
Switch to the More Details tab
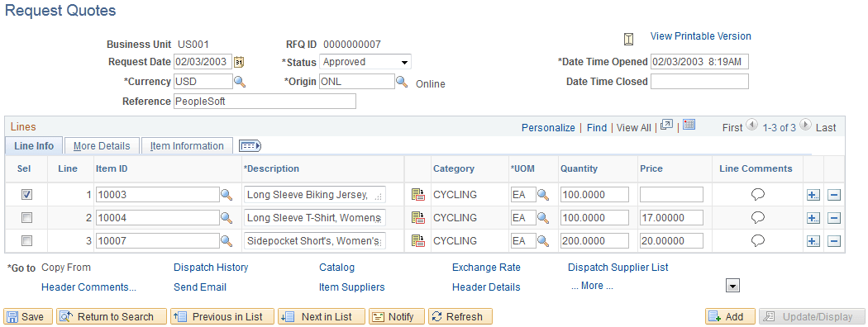(x=102, y=146)
